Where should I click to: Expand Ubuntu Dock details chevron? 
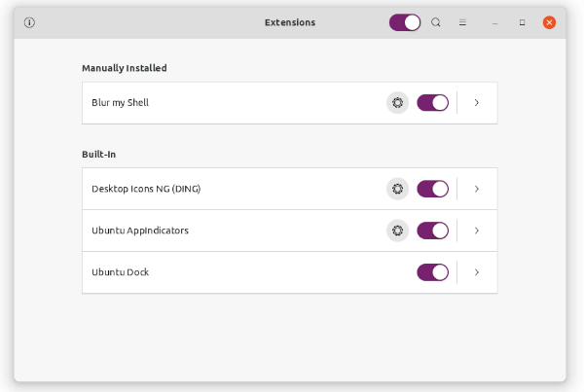pos(477,272)
